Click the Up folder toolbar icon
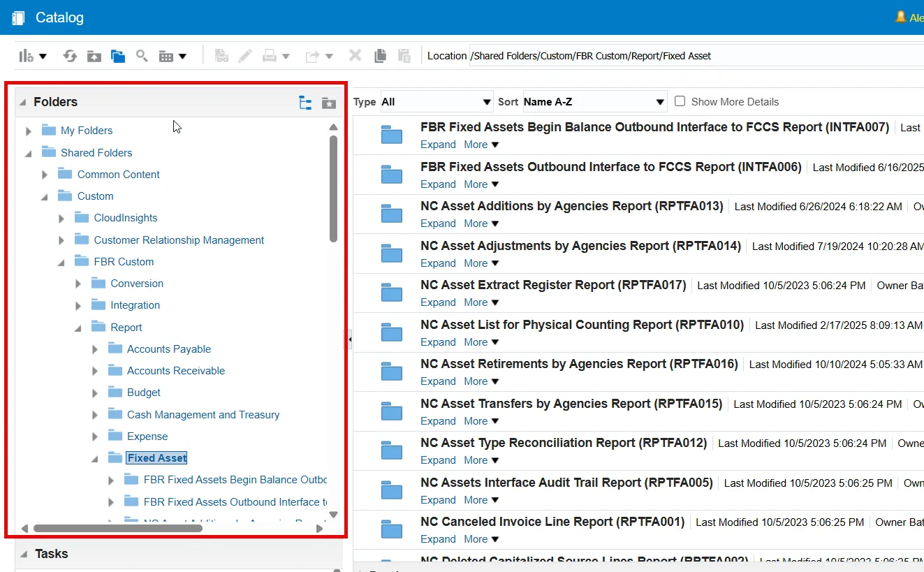This screenshot has height=572, width=924. click(x=94, y=56)
